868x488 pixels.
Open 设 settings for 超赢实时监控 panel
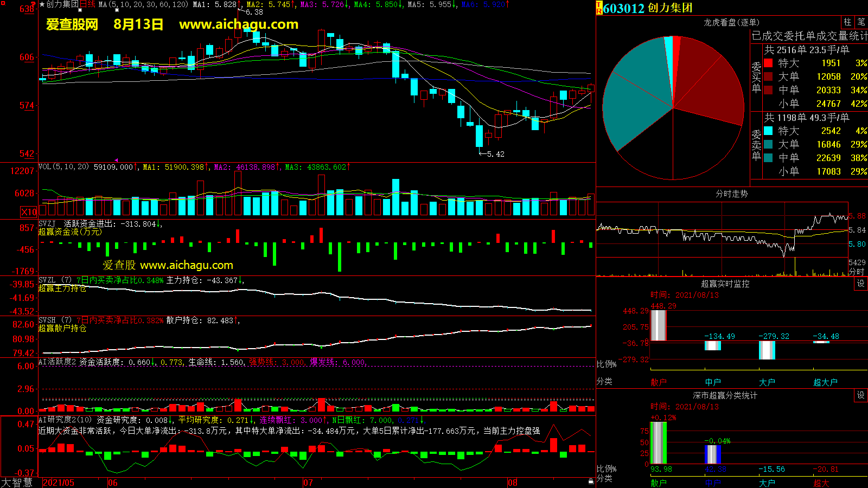click(x=860, y=284)
